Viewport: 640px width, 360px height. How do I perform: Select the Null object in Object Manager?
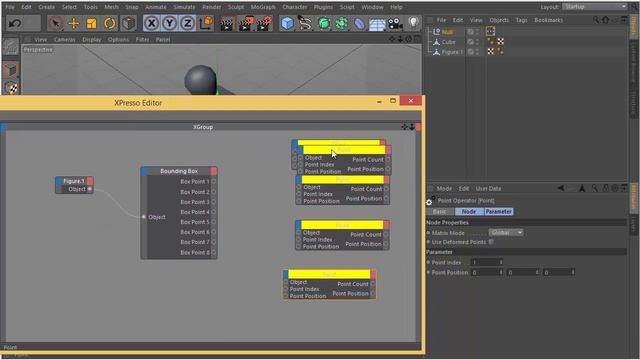447,32
